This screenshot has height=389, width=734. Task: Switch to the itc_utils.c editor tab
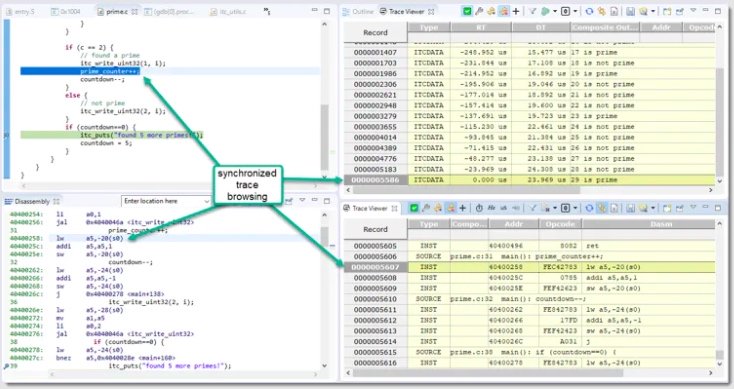(x=228, y=11)
